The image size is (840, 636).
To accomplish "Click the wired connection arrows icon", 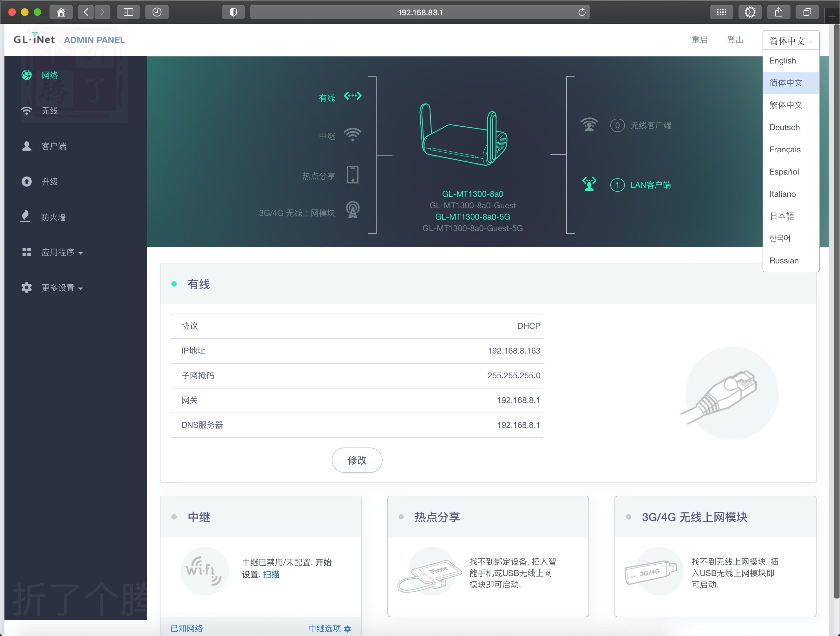I will tap(352, 96).
